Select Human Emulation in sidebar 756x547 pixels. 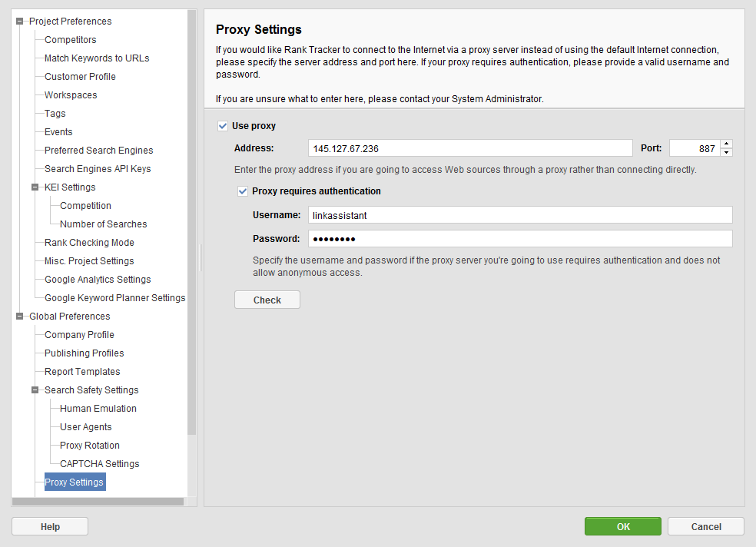point(98,408)
